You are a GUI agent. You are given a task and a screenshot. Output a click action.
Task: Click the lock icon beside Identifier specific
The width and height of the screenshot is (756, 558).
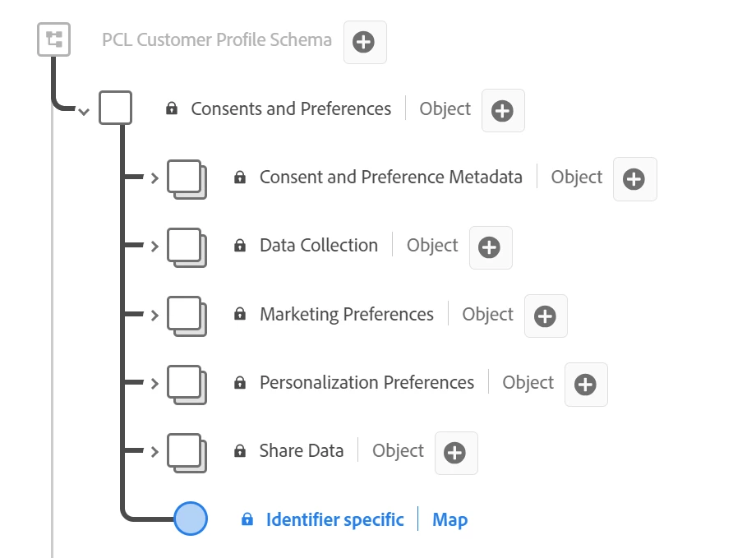pos(247,520)
